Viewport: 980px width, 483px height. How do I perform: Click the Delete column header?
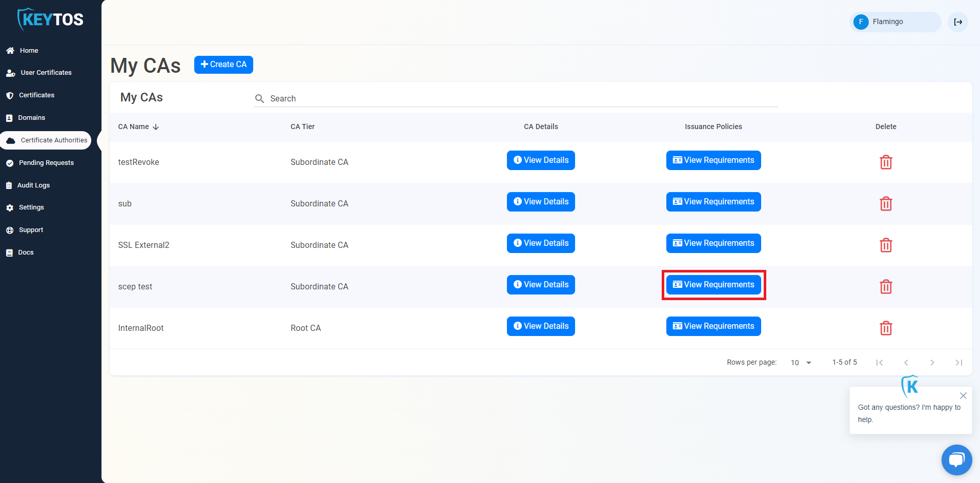click(886, 127)
